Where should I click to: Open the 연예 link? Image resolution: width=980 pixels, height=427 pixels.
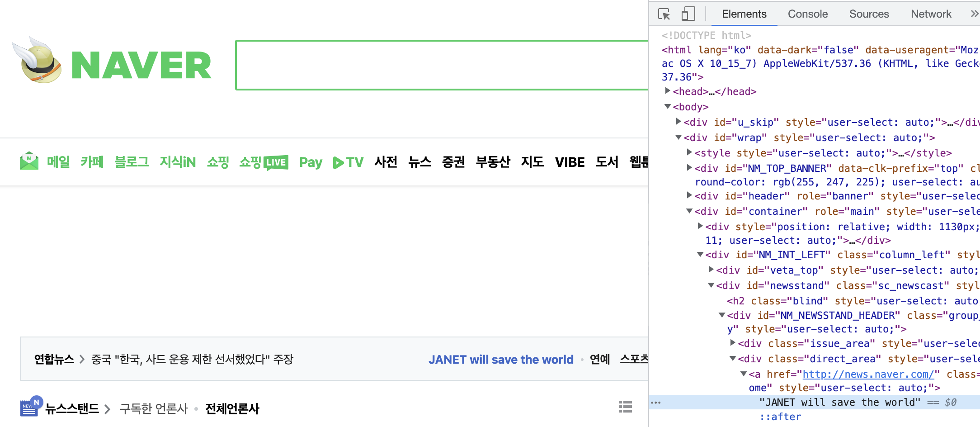(600, 359)
